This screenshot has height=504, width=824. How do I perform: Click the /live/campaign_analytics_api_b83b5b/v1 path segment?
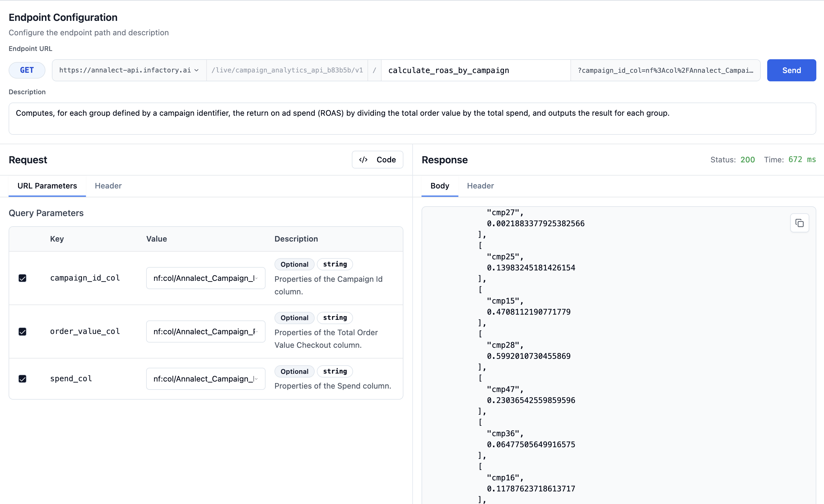(x=287, y=70)
